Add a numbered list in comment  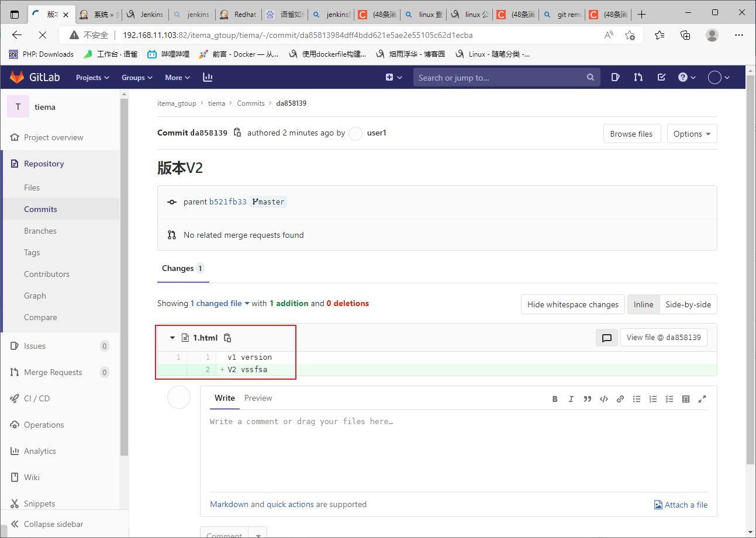(653, 400)
